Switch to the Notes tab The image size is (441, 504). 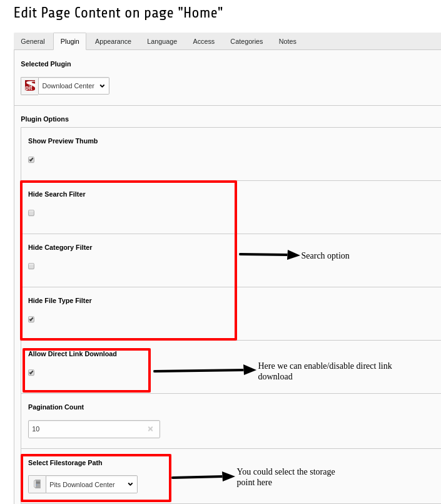coord(288,41)
